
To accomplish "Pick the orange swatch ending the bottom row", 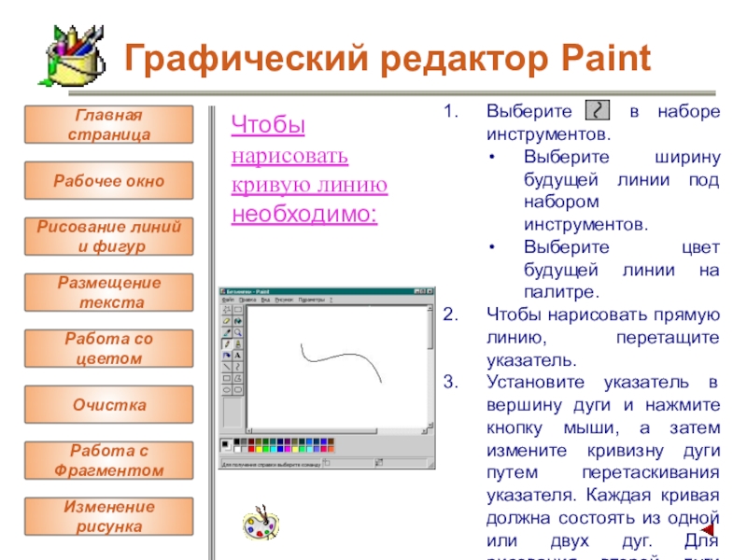I will click(331, 449).
